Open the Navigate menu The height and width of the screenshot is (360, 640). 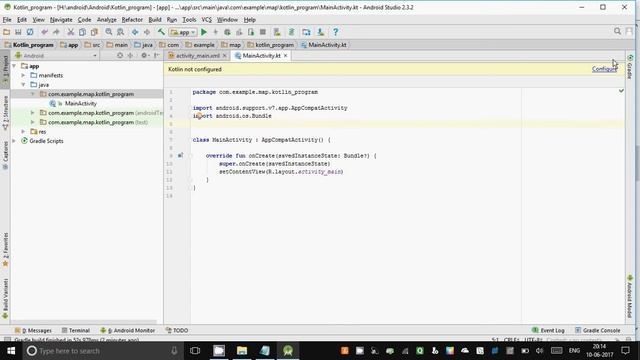click(x=61, y=20)
